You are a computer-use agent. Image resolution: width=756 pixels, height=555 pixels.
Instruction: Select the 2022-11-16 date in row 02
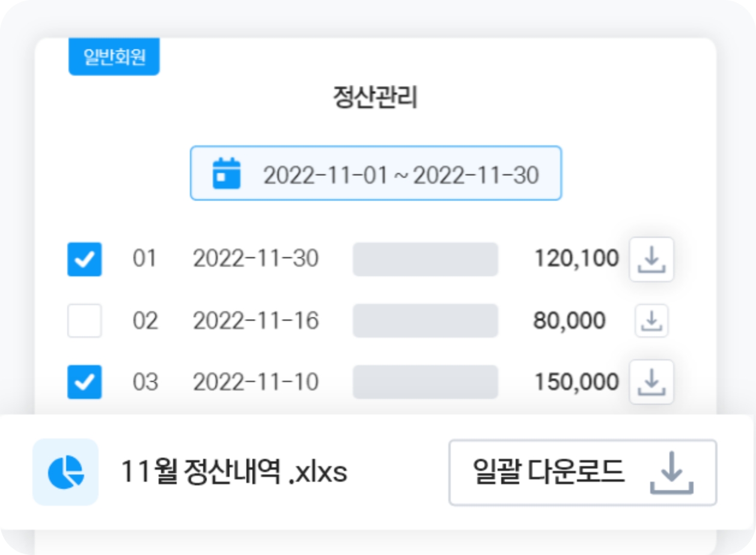(255, 321)
